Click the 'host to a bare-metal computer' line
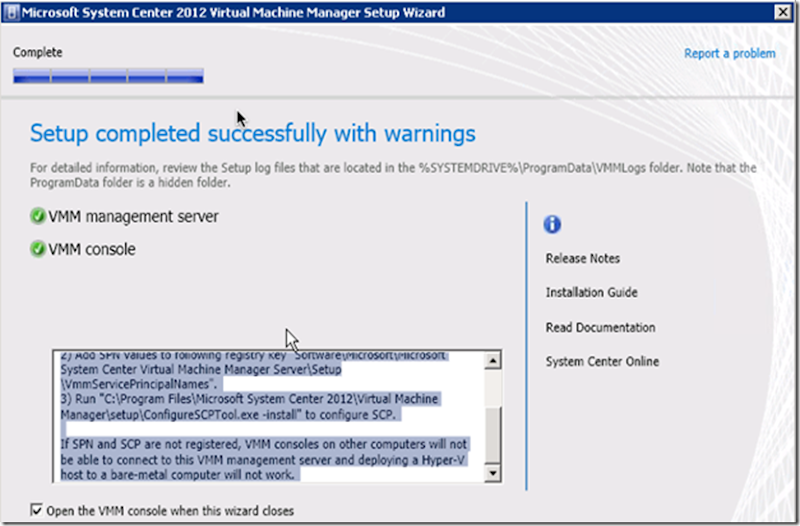The height and width of the screenshot is (526, 800). 178,474
